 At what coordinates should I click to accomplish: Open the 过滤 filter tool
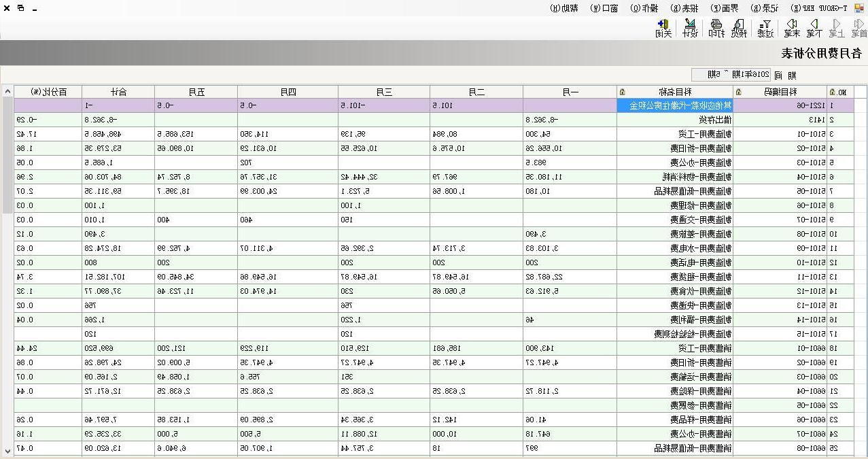click(x=765, y=28)
